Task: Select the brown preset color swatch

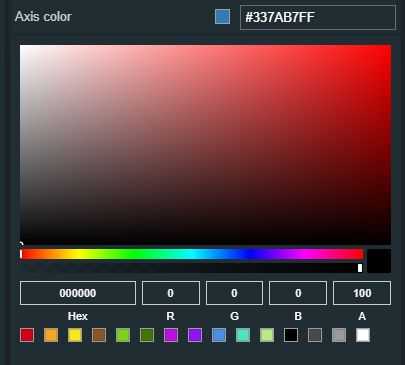Action: click(99, 335)
